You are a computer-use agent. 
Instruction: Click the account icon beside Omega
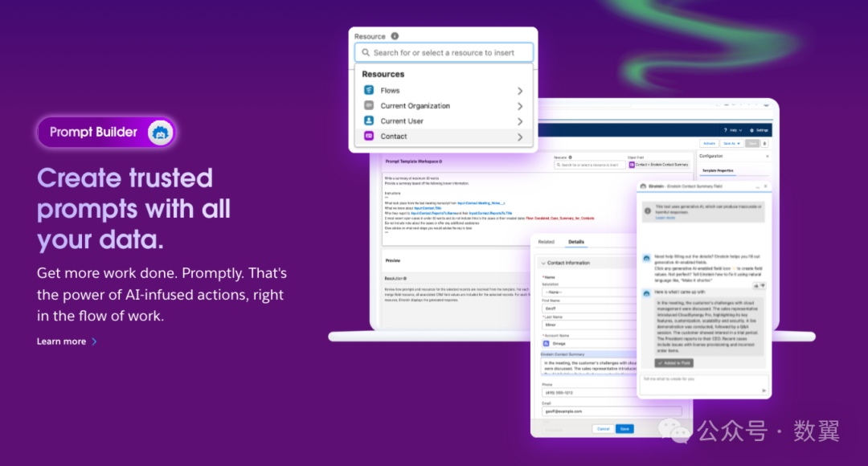[547, 343]
